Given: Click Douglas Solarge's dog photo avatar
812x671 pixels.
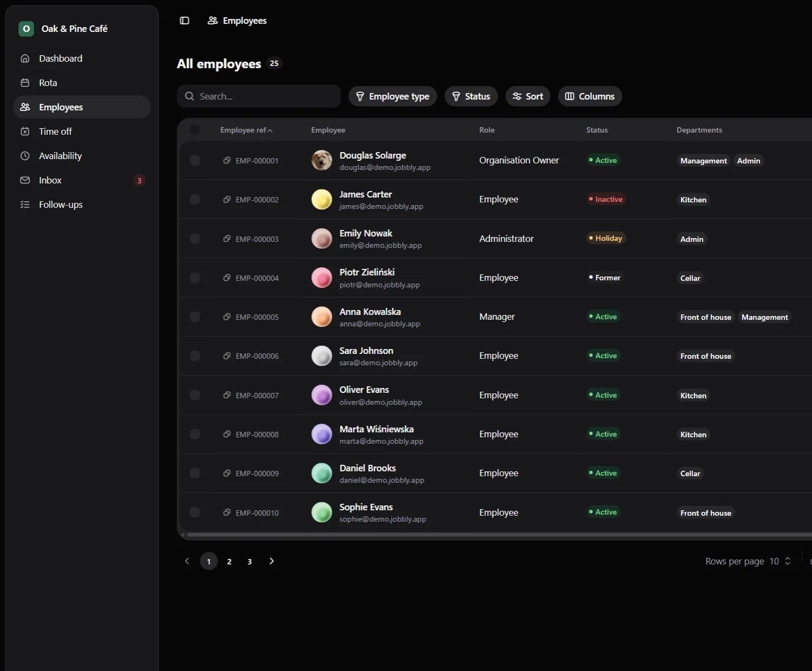Looking at the screenshot, I should [322, 160].
